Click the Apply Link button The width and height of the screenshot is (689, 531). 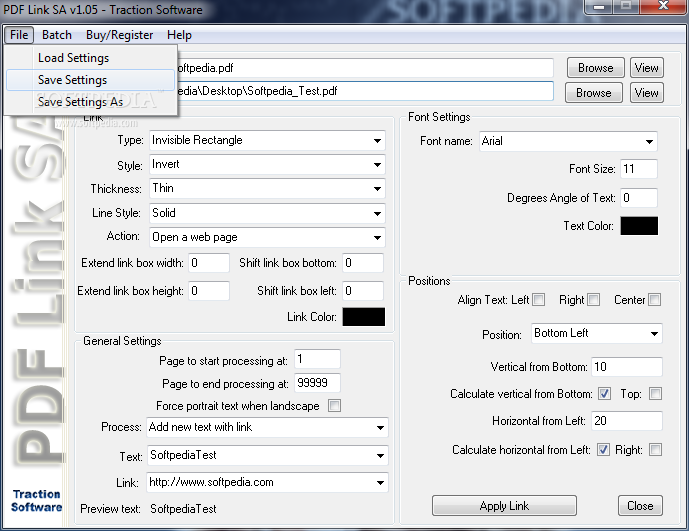click(x=504, y=506)
